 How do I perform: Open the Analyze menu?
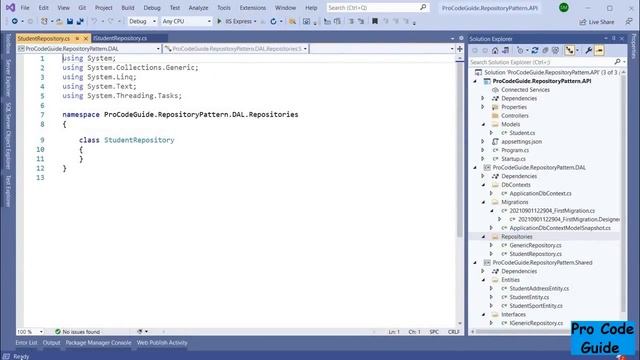(x=198, y=8)
